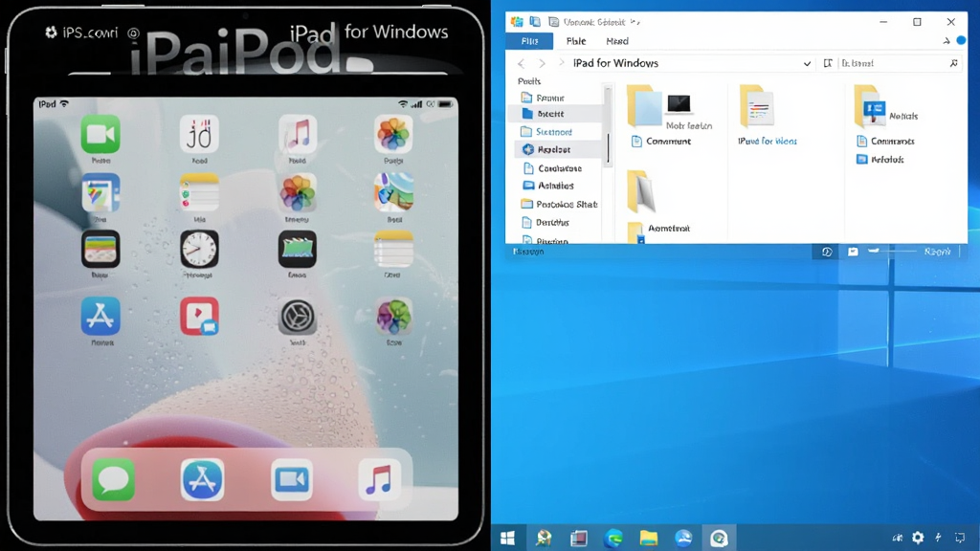Open the red play-button app icon

click(x=199, y=316)
